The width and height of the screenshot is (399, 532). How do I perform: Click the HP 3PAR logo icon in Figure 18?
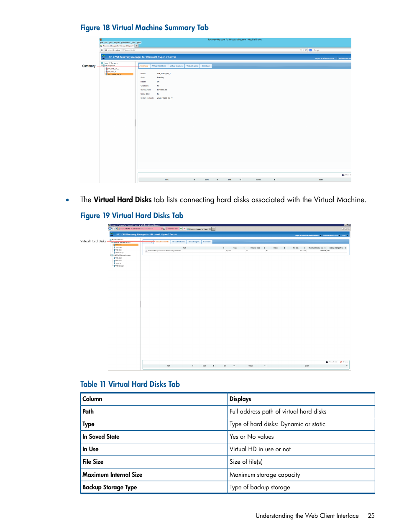103,57
